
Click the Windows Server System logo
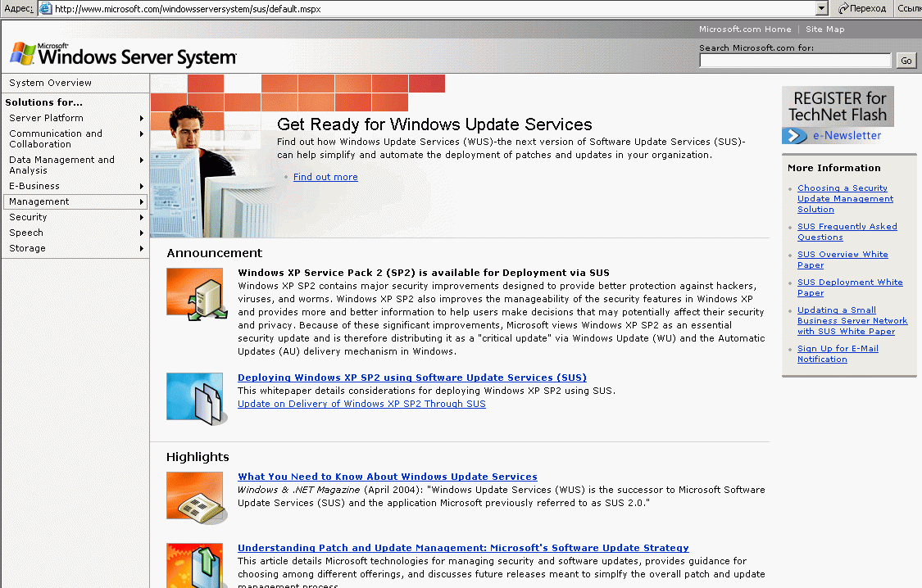coord(123,55)
